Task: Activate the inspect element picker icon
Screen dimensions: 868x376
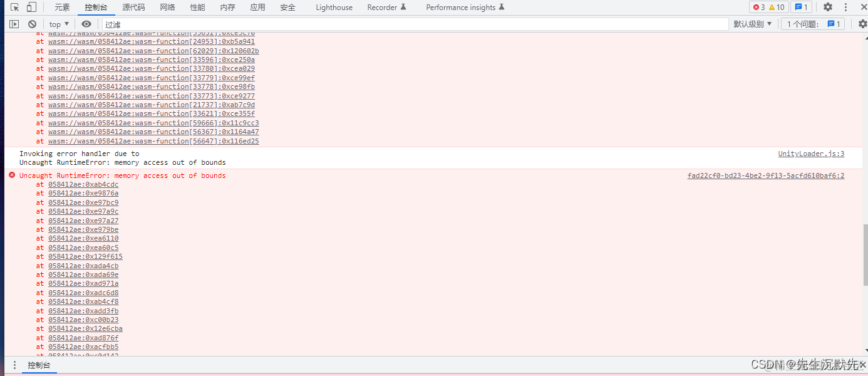Action: coord(14,8)
